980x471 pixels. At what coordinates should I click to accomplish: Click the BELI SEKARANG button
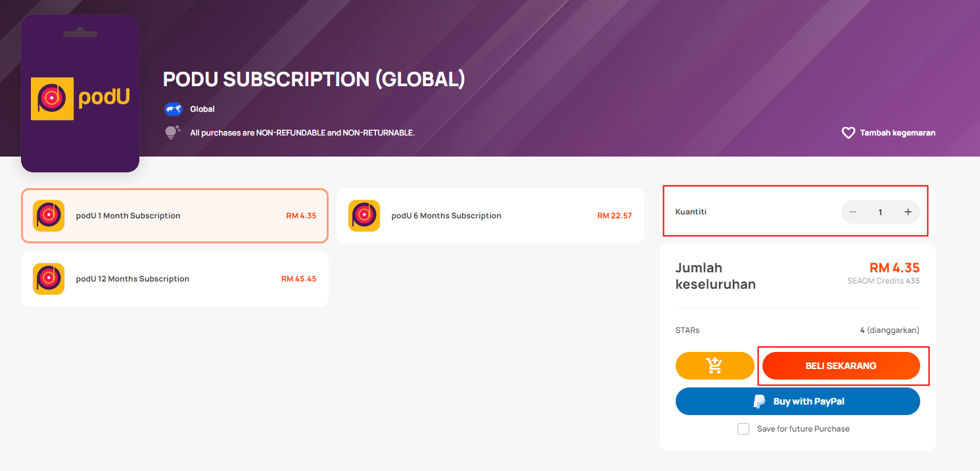click(x=841, y=366)
